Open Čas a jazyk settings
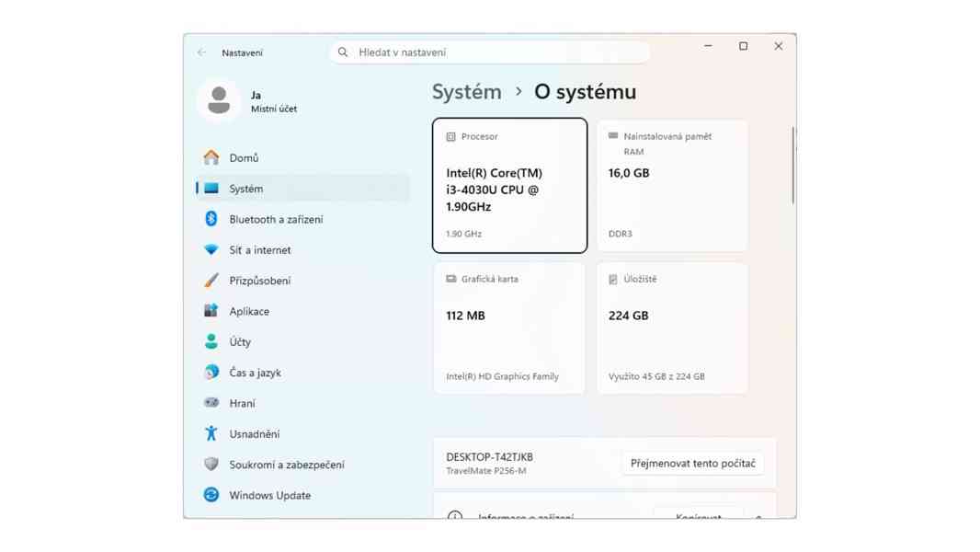980x552 pixels. [302, 372]
